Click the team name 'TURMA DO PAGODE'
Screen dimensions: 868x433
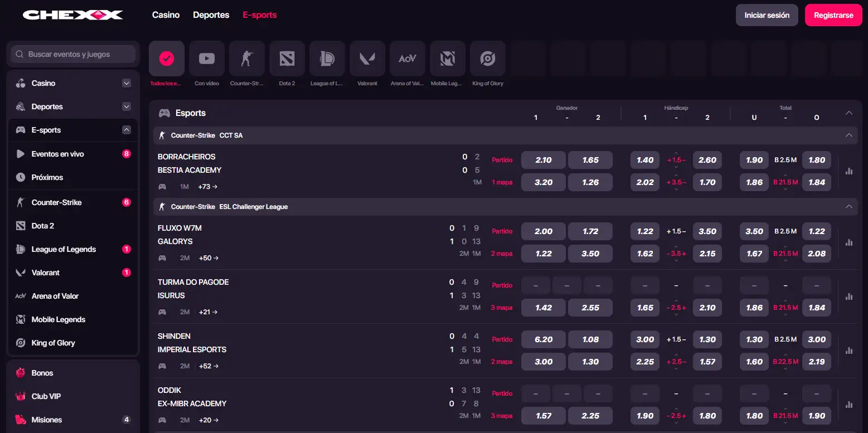coord(193,282)
